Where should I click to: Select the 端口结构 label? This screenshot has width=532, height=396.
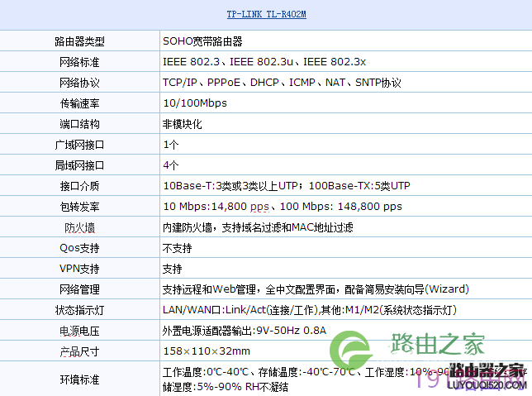[x=79, y=124]
